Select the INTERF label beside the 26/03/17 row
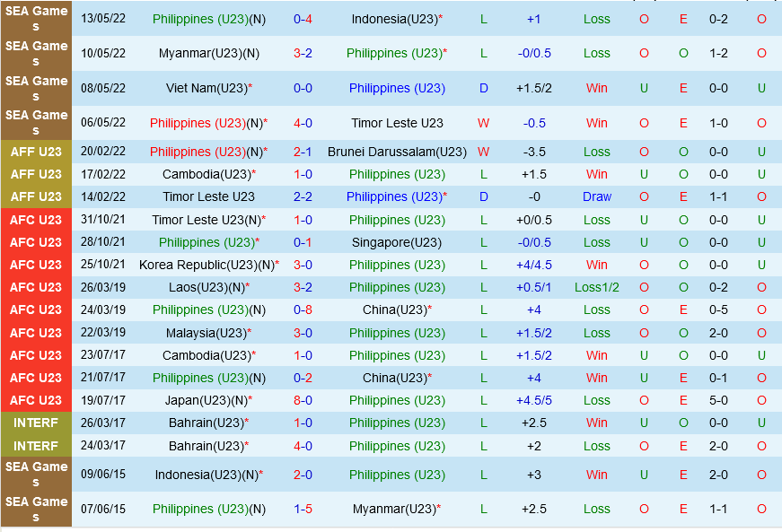This screenshot has width=782, height=532. point(36,423)
